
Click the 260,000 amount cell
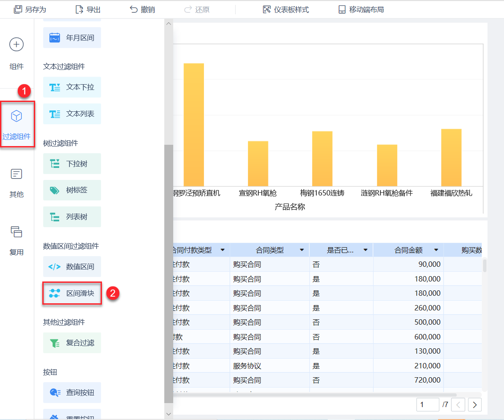click(408, 308)
